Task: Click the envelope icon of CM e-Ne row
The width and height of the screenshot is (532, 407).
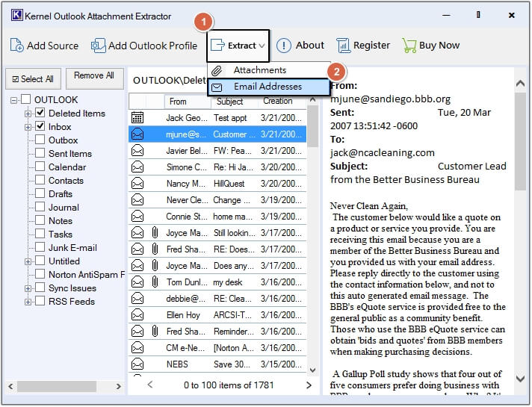Action: click(137, 348)
